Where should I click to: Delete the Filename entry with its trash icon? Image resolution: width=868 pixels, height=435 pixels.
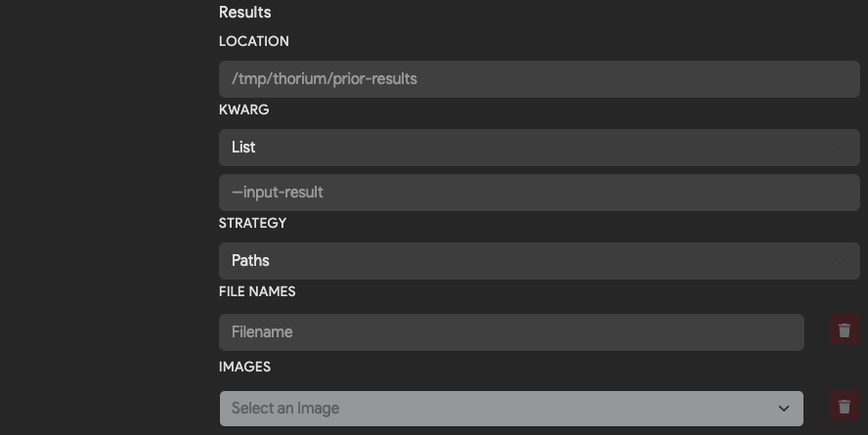[x=845, y=330]
